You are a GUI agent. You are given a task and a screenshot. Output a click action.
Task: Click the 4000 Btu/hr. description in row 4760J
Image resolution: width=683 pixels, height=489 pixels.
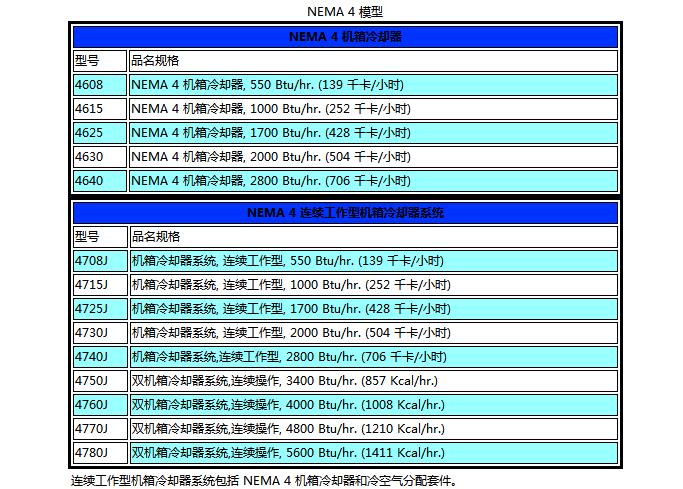point(374,405)
